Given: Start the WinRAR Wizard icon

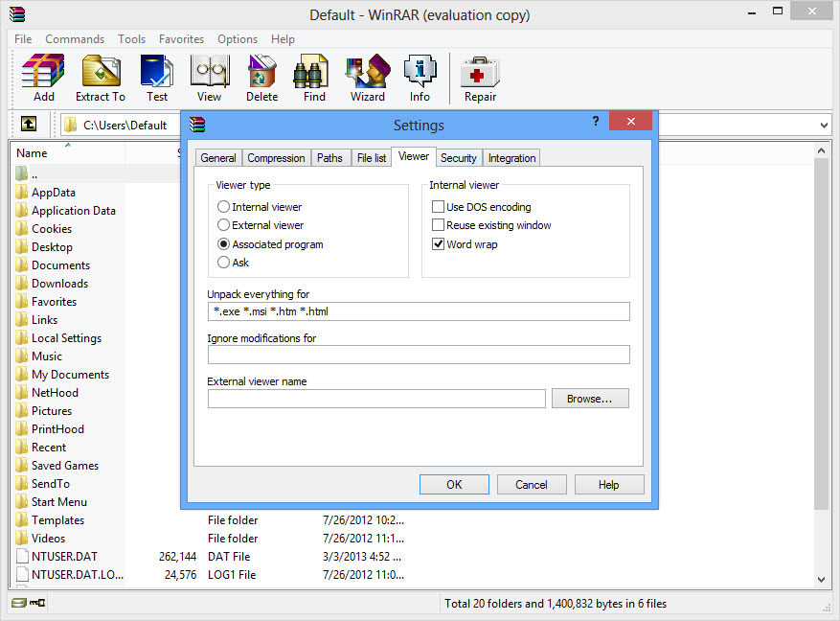Looking at the screenshot, I should click(367, 77).
